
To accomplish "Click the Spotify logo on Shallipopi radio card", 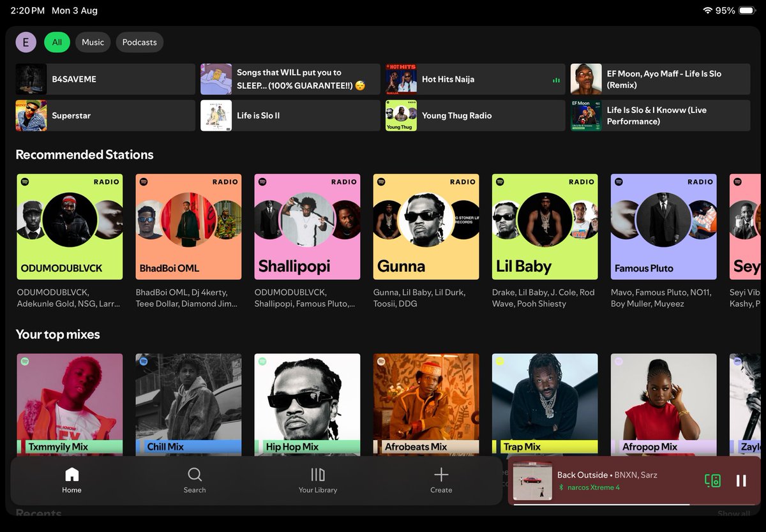I will [x=262, y=182].
